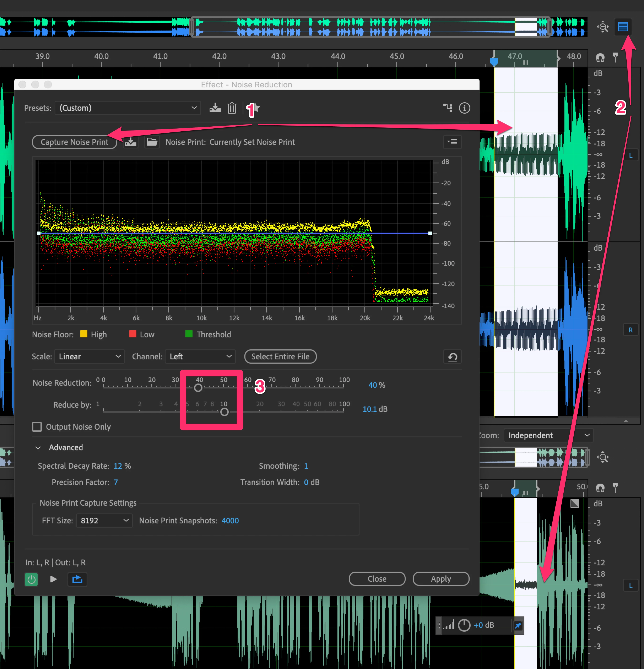Open channel map editor icon
Image resolution: width=644 pixels, height=669 pixels.
click(x=447, y=108)
